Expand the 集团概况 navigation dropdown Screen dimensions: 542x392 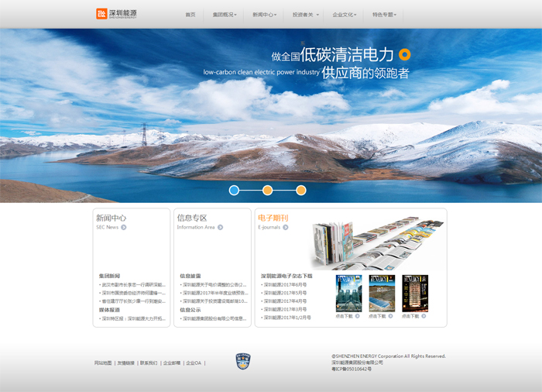coord(225,15)
